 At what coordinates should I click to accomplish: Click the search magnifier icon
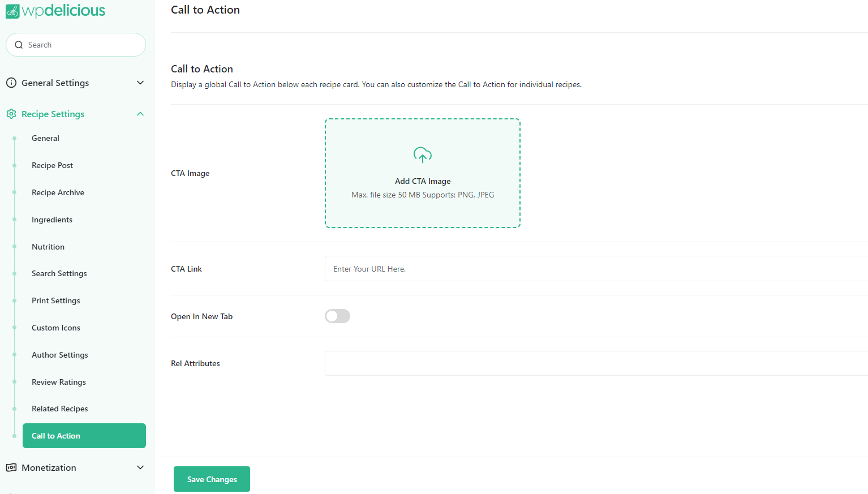click(19, 45)
